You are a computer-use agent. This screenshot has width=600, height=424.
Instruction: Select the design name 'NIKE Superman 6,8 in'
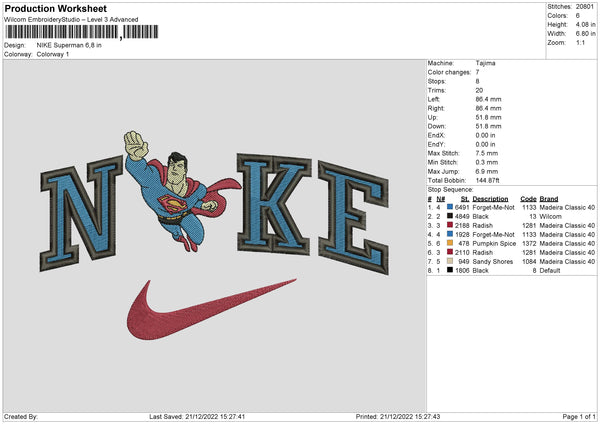click(x=69, y=45)
